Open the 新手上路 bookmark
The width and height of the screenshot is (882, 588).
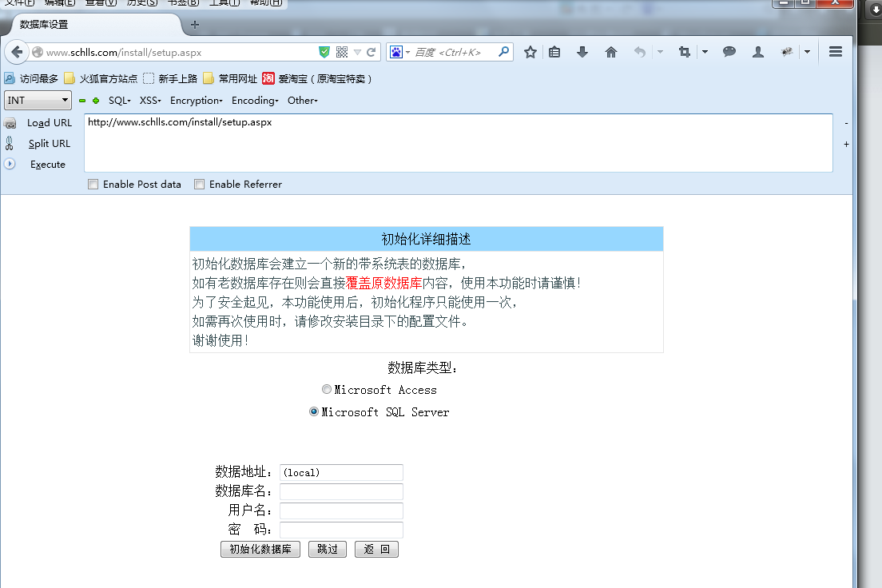(170, 79)
